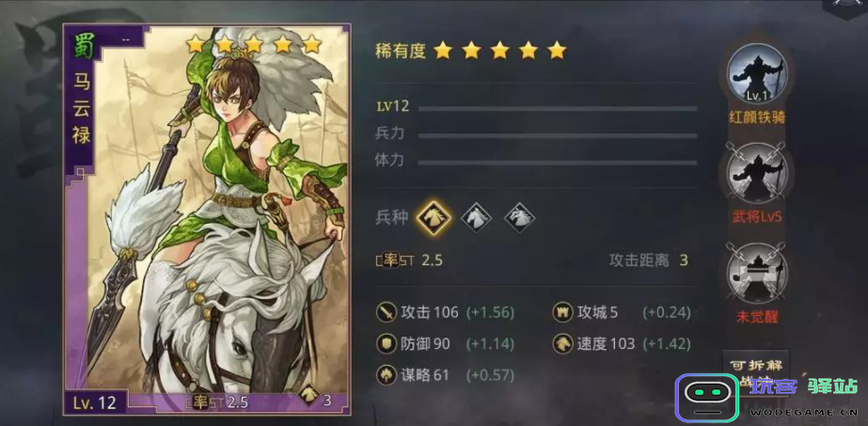Viewport: 868px width, 426px height.
Task: Tap the Lv. 12 label on card
Action: pos(93,402)
